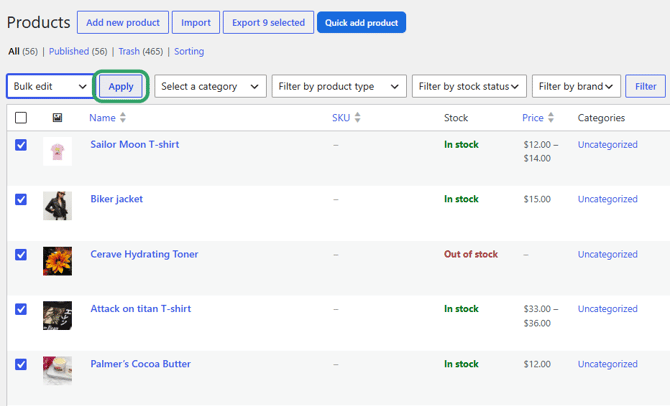Open the Filter by brand dropdown

tap(576, 86)
